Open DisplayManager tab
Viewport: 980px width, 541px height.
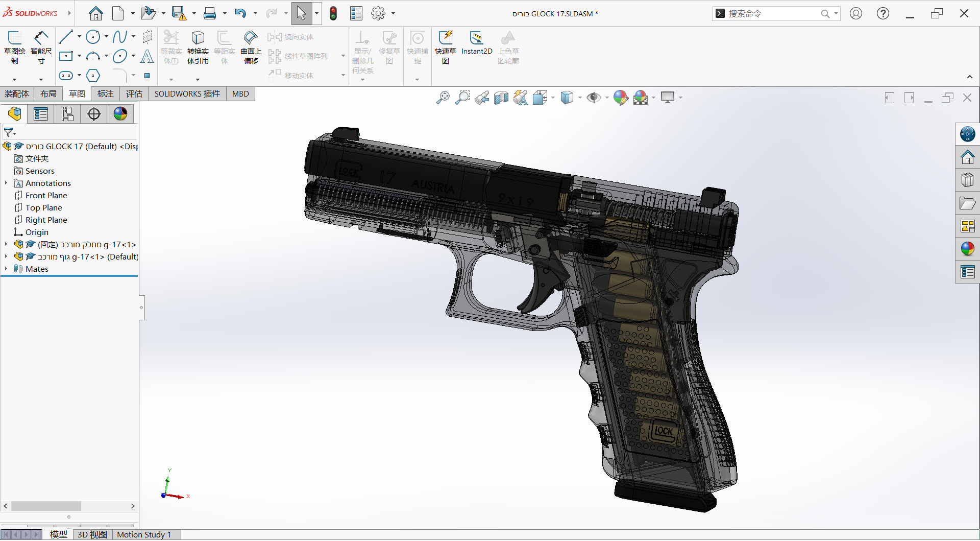120,114
